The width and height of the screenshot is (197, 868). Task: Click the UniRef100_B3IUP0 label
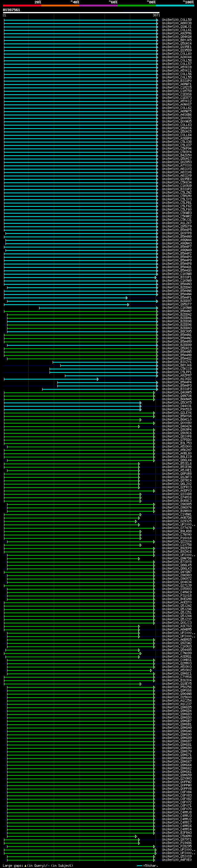[177, 81]
